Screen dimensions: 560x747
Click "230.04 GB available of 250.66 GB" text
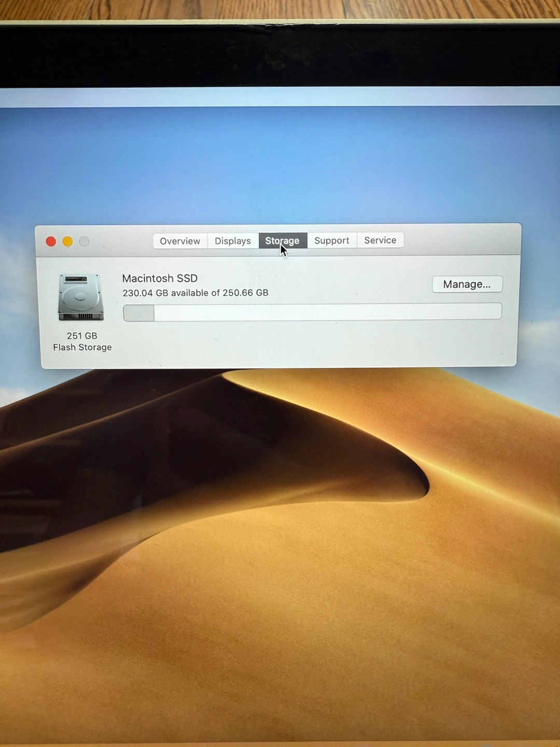(195, 293)
